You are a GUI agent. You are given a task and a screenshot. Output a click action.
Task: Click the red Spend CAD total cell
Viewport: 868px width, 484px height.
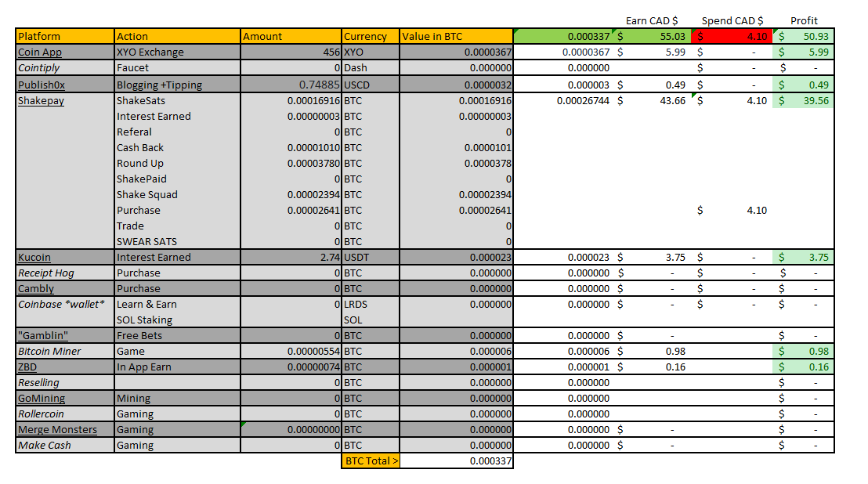coord(732,37)
